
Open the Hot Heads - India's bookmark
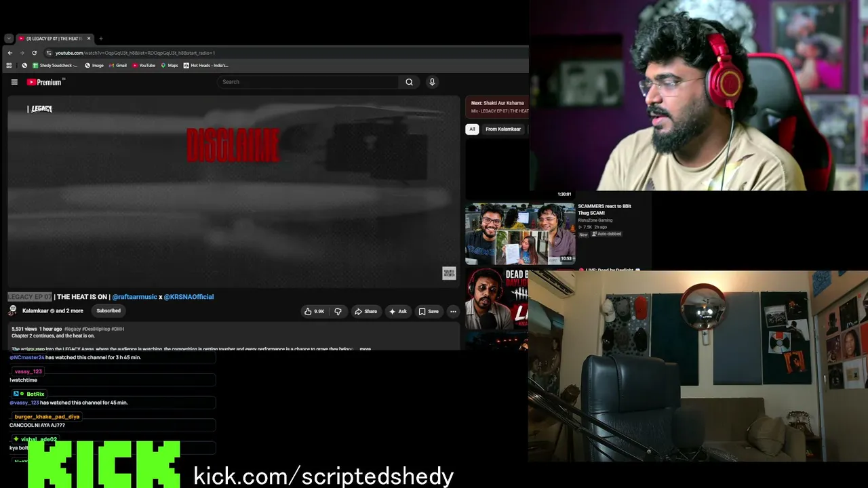click(x=206, y=66)
